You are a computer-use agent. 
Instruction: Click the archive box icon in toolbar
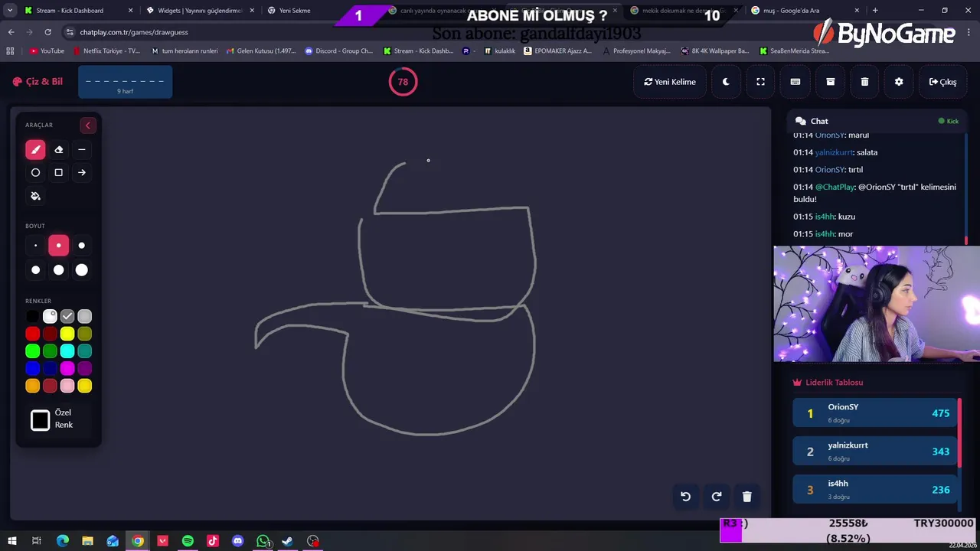coord(830,82)
